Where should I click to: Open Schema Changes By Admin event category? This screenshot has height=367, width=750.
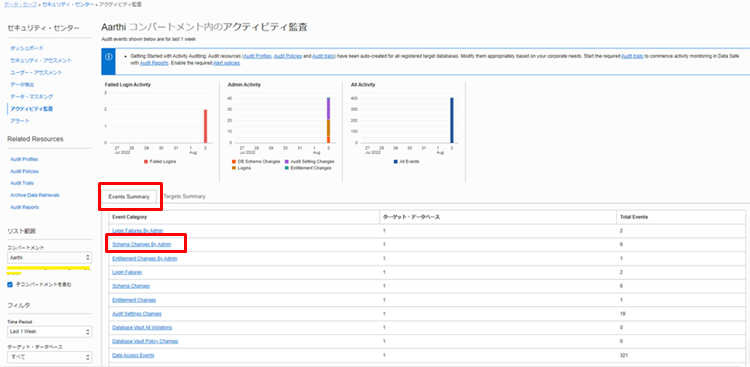tap(142, 245)
